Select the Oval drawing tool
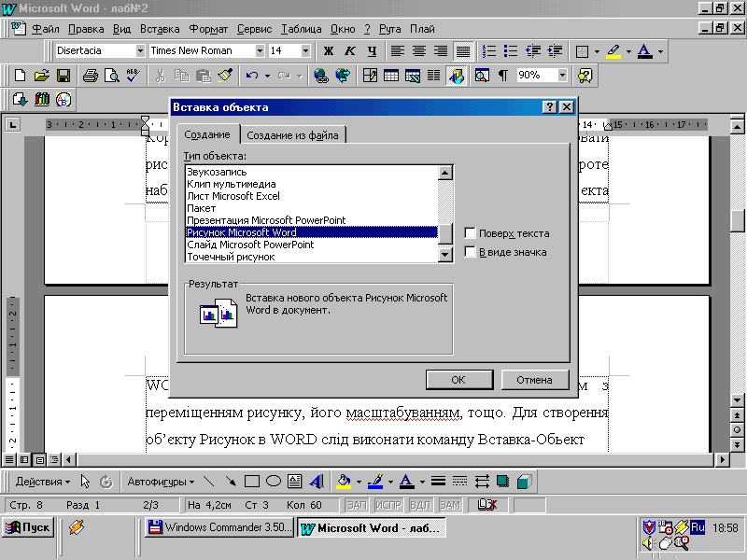747x560 pixels. [x=273, y=482]
